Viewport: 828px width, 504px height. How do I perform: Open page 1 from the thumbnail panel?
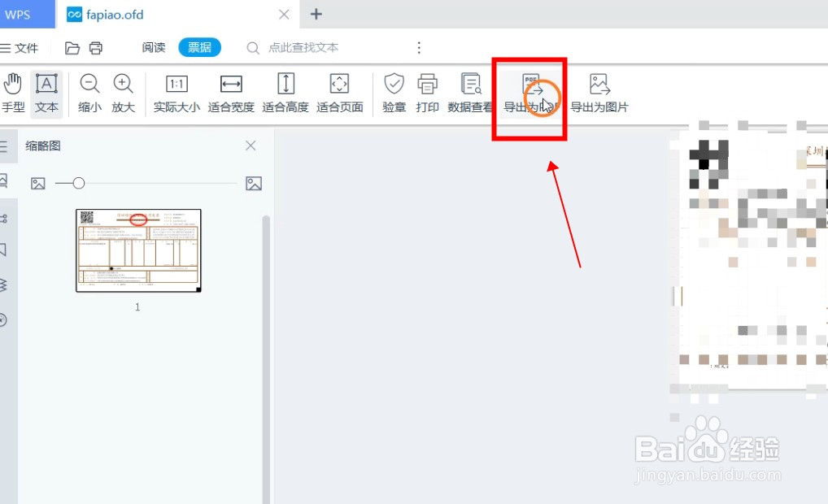pos(137,250)
